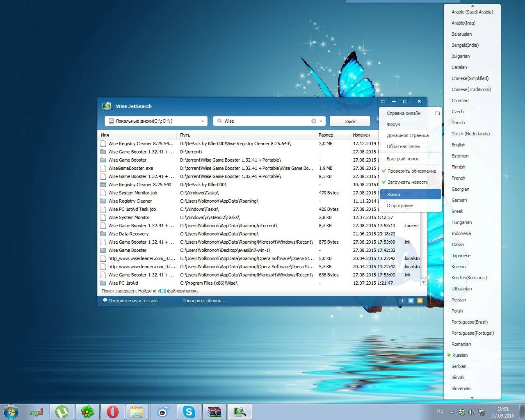Image resolution: width=525 pixels, height=420 pixels.
Task: Select Ukrainian-adjacent Belarusian language entry
Action: tap(472, 34)
